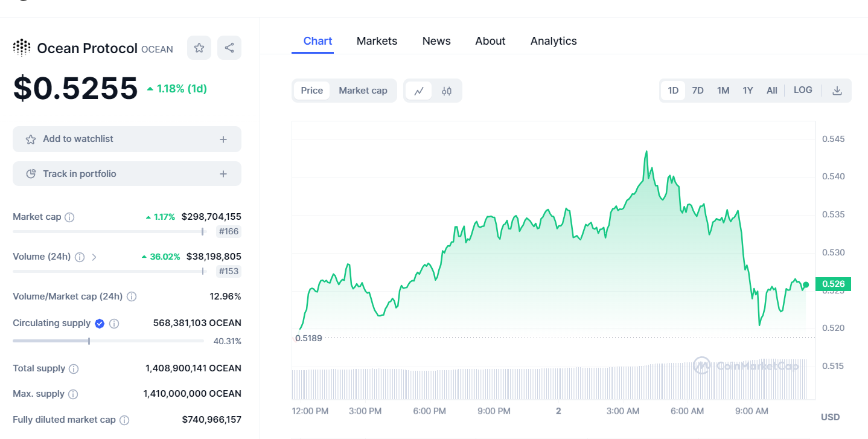Set chart range to 1D
The width and height of the screenshot is (868, 439).
pos(673,91)
